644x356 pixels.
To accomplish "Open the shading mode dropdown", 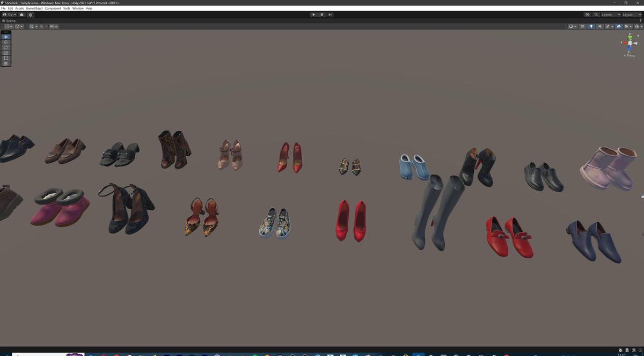I will pyautogui.click(x=572, y=26).
